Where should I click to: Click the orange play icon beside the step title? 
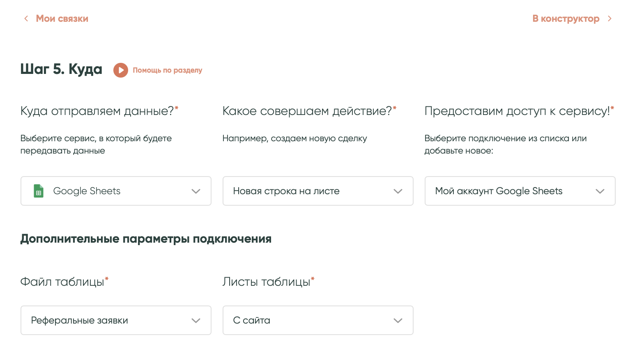(120, 70)
